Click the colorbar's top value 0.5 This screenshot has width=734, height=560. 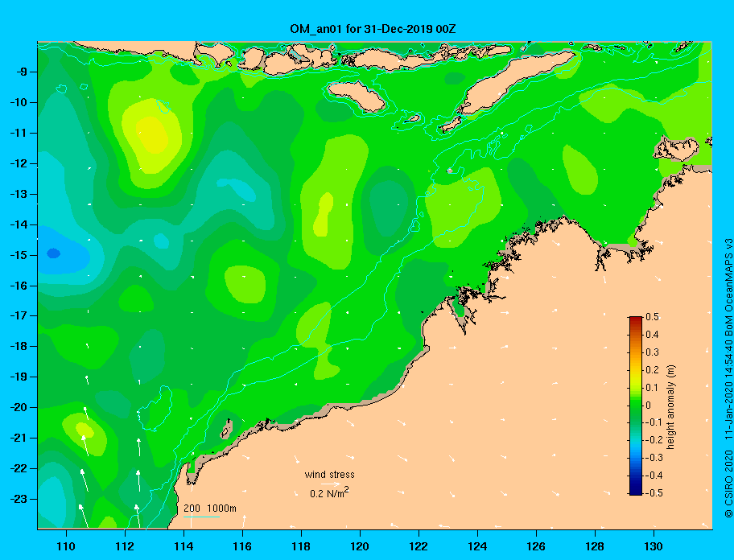click(652, 317)
